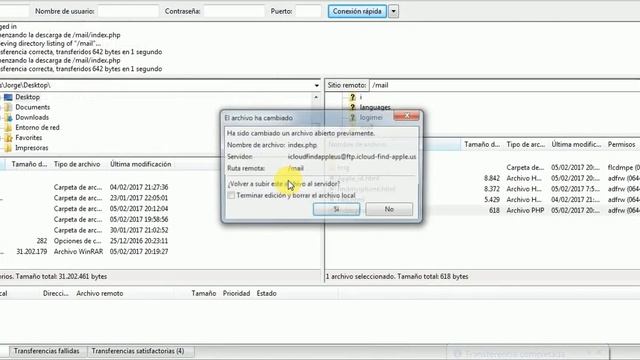The height and width of the screenshot is (360, 640).
Task: Expand the local site path dropdown
Action: pyautogui.click(x=317, y=85)
